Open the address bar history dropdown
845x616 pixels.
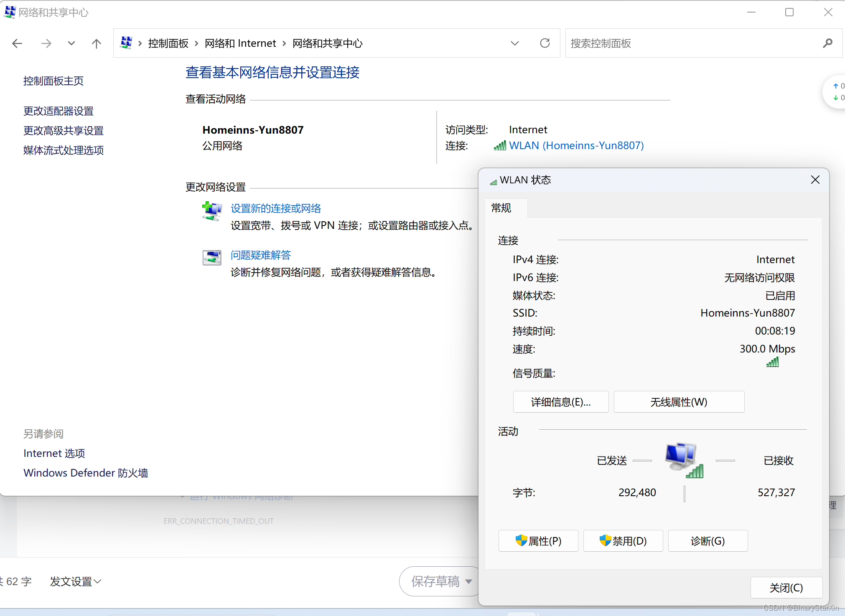click(x=514, y=43)
